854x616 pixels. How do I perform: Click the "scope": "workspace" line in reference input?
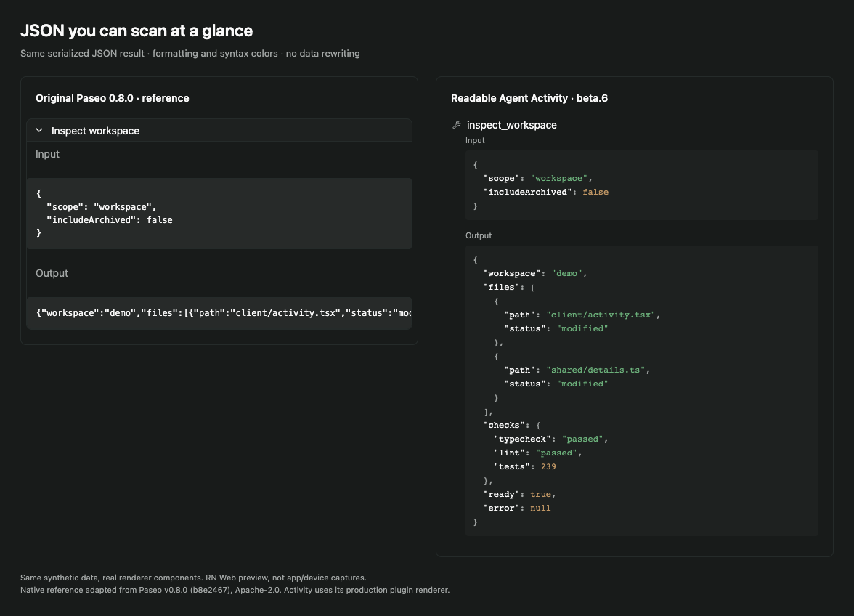pos(102,207)
